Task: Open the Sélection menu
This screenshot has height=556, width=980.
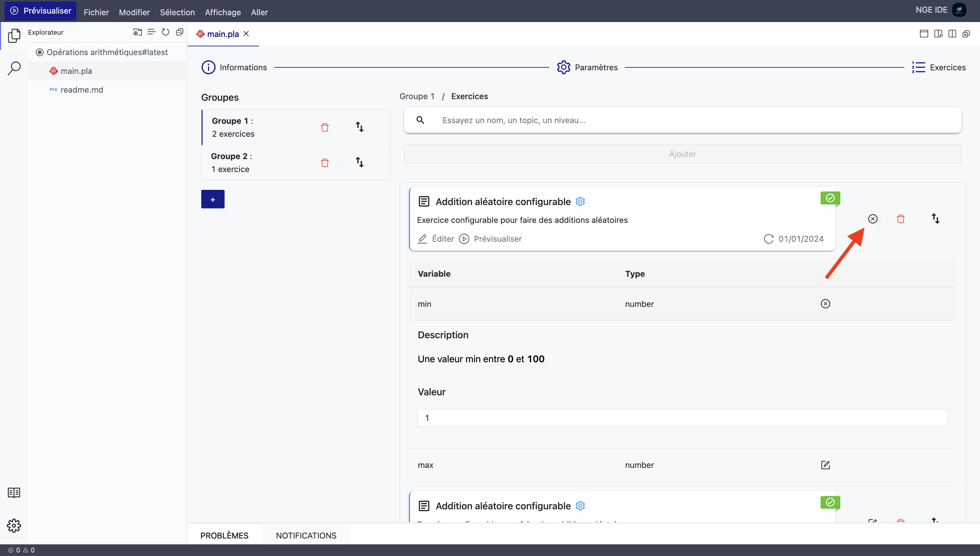Action: point(177,12)
